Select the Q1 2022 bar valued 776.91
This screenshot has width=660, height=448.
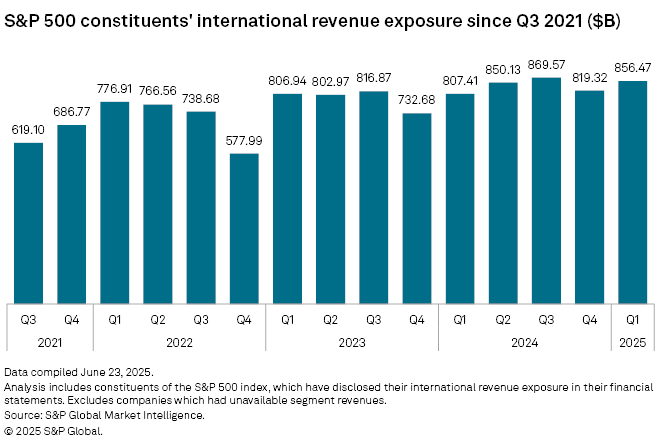pyautogui.click(x=115, y=202)
